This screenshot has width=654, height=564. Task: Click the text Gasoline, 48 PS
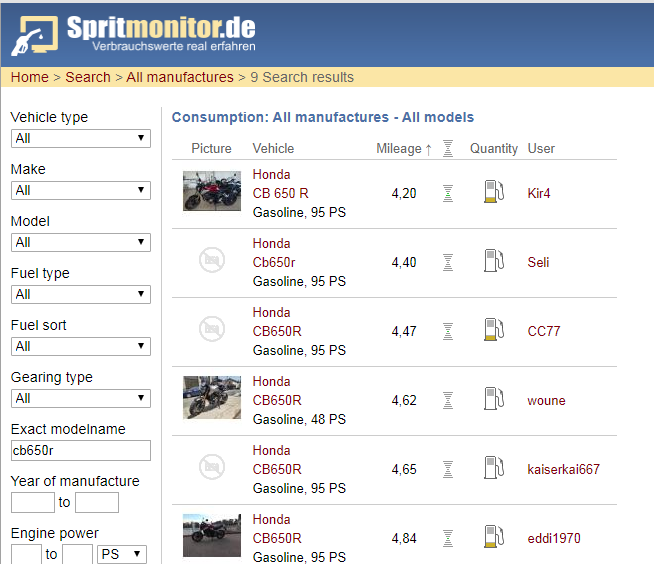pos(299,419)
